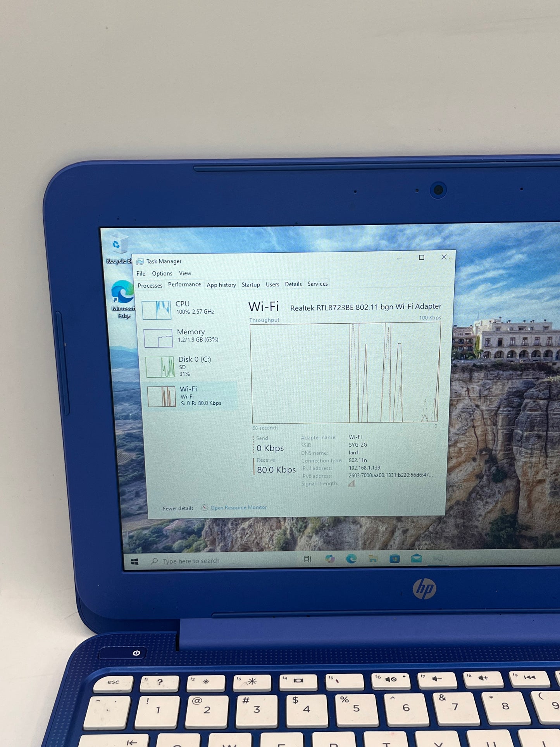Open File Explorer from the taskbar
Screen dimensions: 560x747
pos(373,558)
